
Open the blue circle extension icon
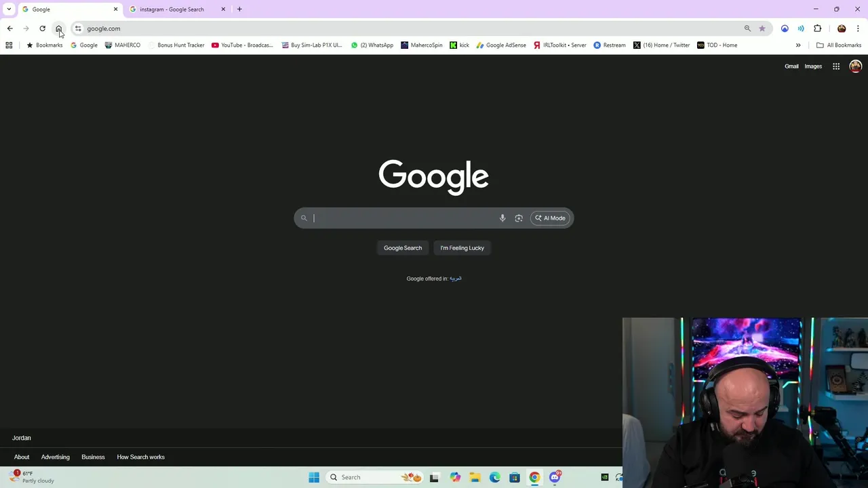coord(785,28)
